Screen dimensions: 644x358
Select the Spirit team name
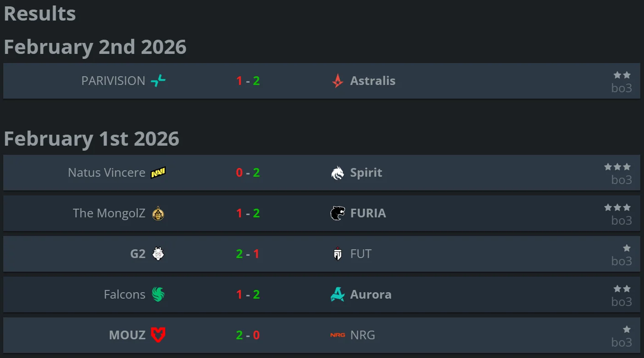(x=366, y=173)
